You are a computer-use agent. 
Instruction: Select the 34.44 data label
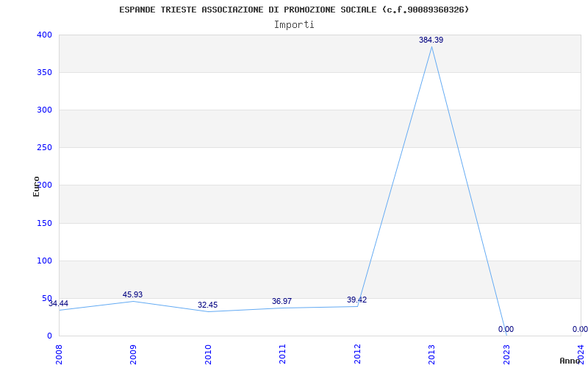[x=59, y=303]
